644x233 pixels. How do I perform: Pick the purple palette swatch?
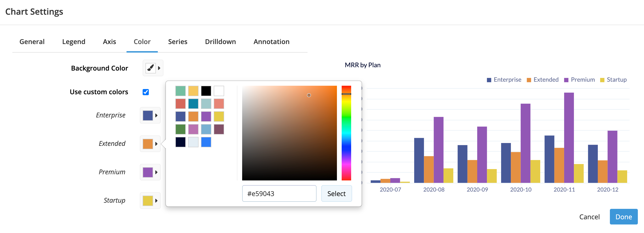(x=206, y=116)
